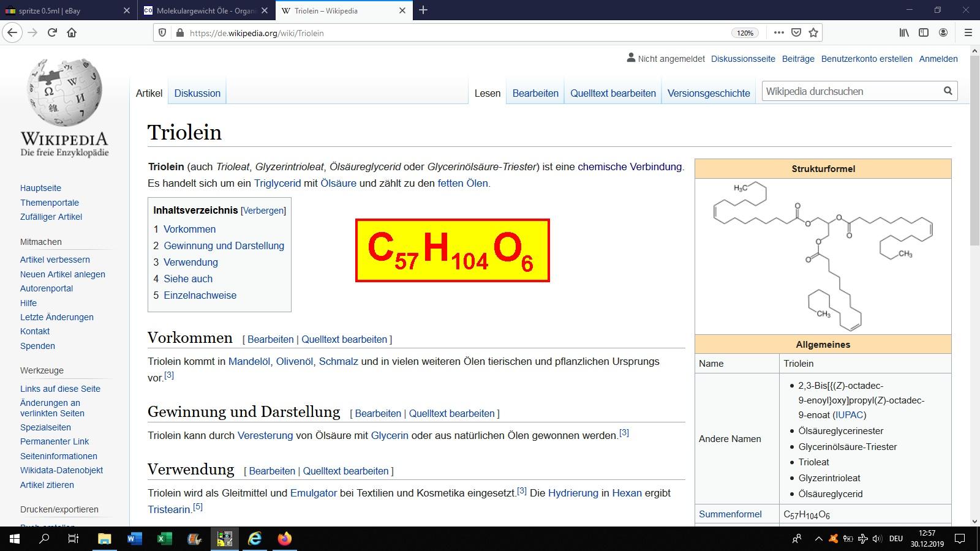
Task: Open the Diskussionsseite link
Action: (743, 59)
